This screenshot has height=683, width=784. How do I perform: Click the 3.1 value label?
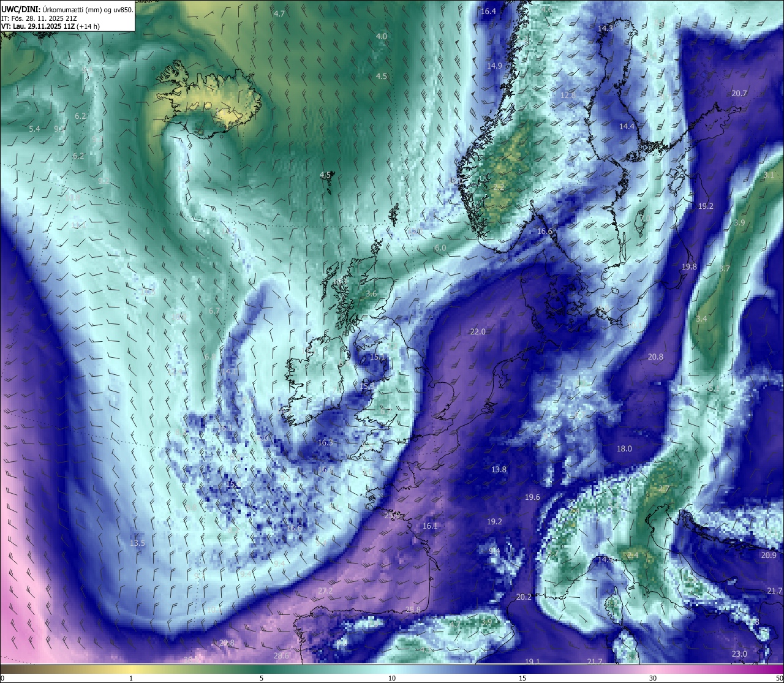click(x=769, y=175)
